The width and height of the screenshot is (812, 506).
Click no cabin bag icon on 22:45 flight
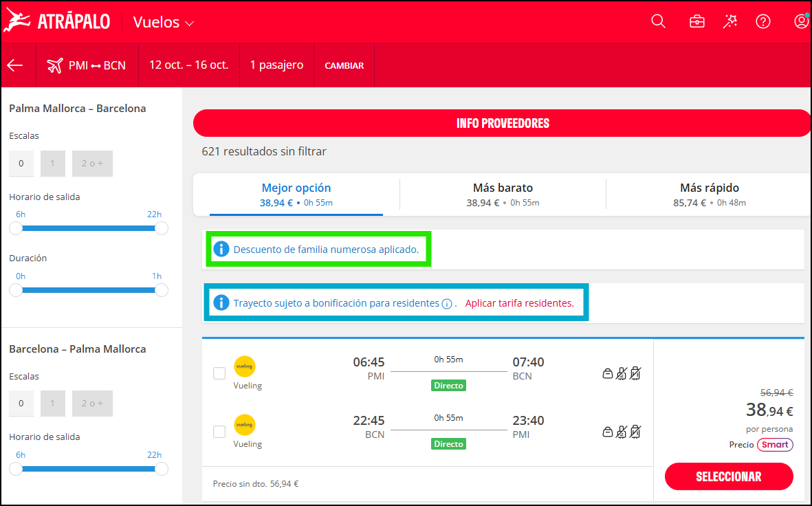coord(622,432)
